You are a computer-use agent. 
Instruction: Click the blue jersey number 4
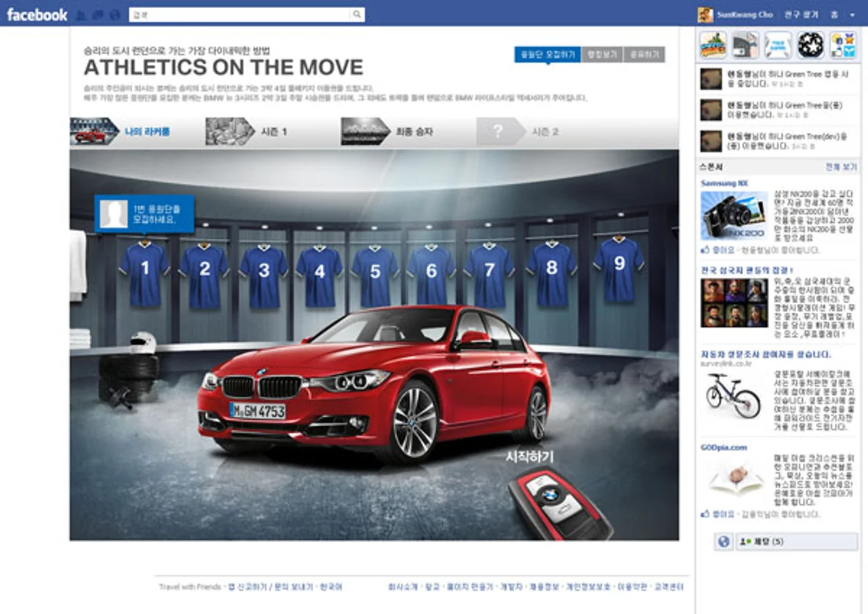[x=319, y=276]
